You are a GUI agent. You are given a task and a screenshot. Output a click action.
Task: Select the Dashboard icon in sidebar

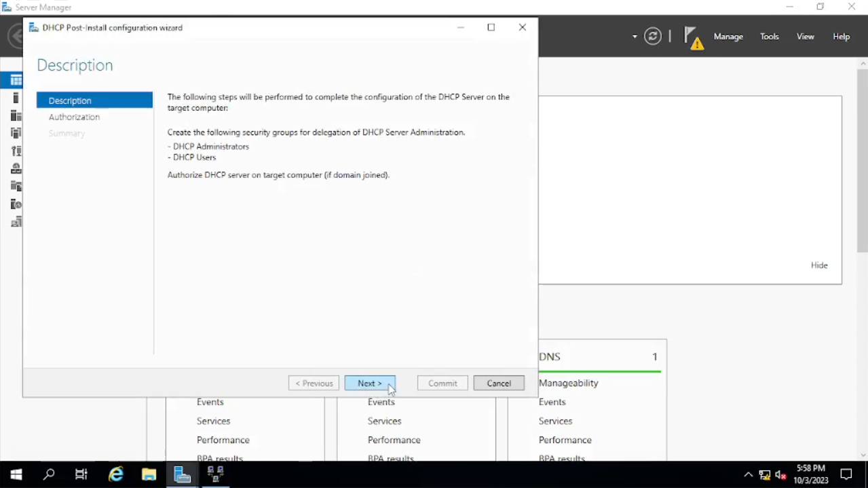click(16, 81)
